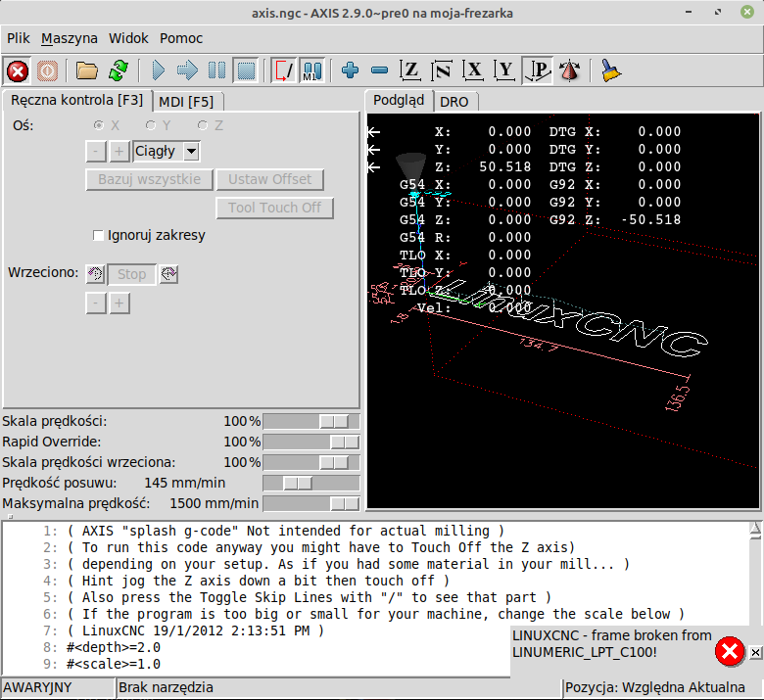Switch to the DRO tab
The height and width of the screenshot is (700, 764).
click(454, 101)
